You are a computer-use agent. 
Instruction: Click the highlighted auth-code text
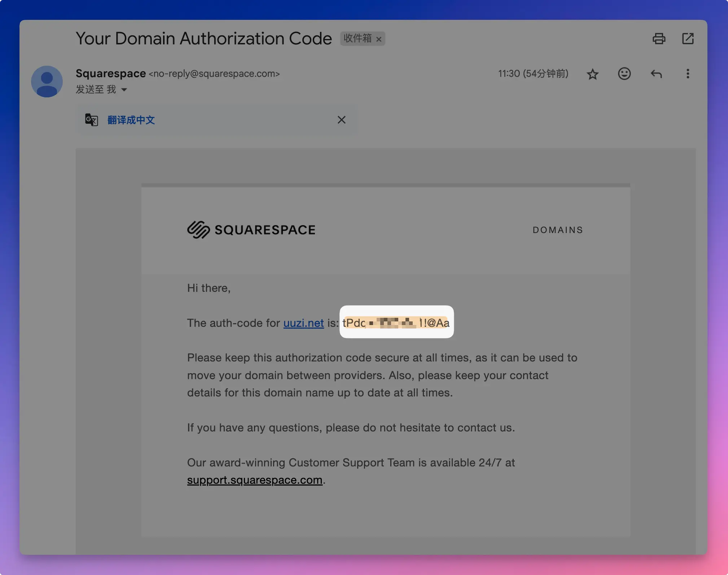[396, 322]
